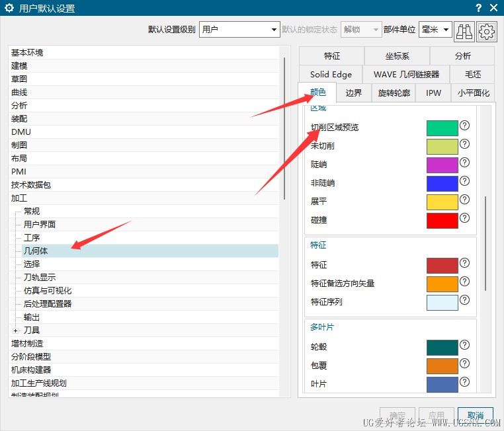Click help icon next to 叶片

pos(464,382)
